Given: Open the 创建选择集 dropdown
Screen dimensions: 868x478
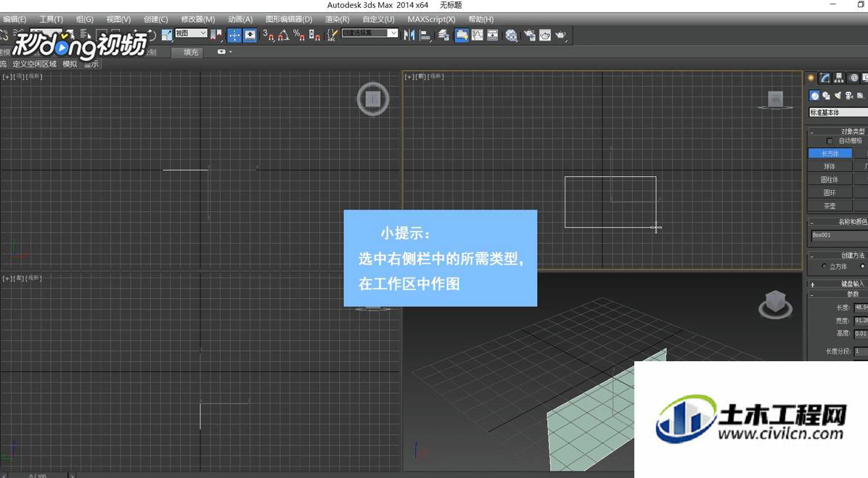Looking at the screenshot, I should 370,33.
